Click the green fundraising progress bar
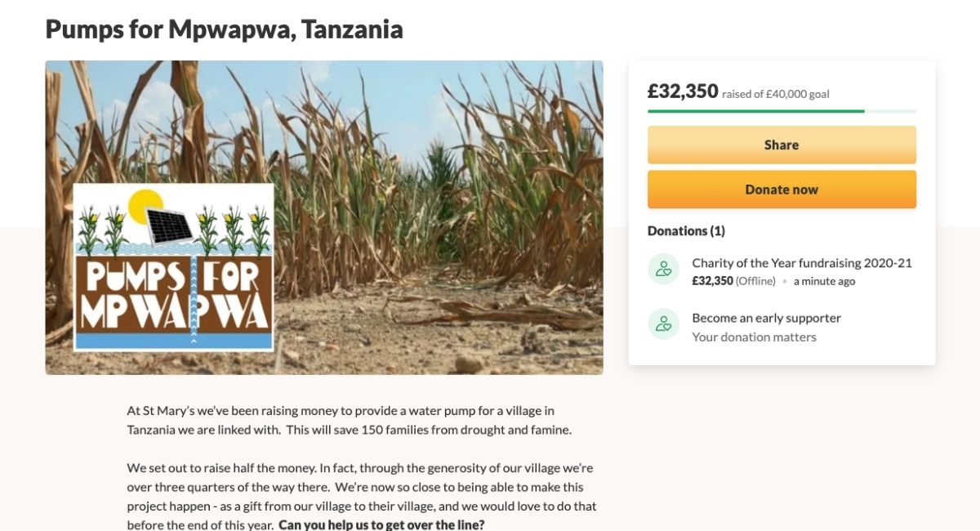 pyautogui.click(x=755, y=111)
